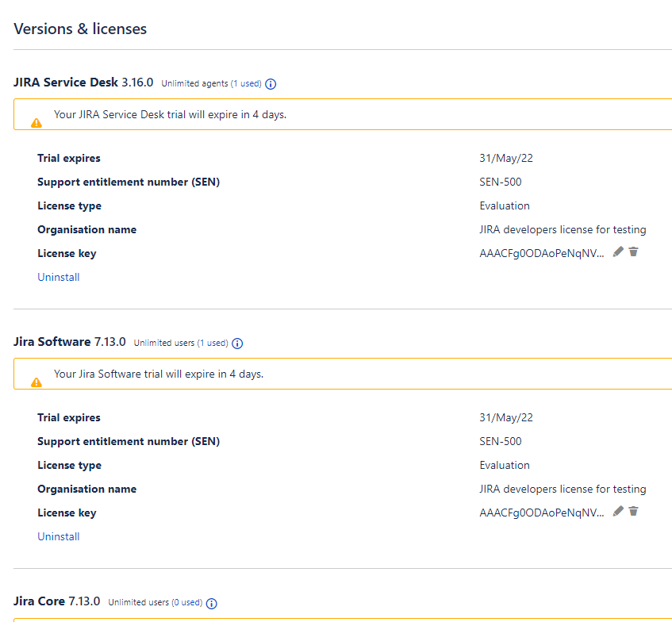Screen dimensions: 672x622
Task: Select Evaluation license type under Service Desk
Action: [505, 205]
